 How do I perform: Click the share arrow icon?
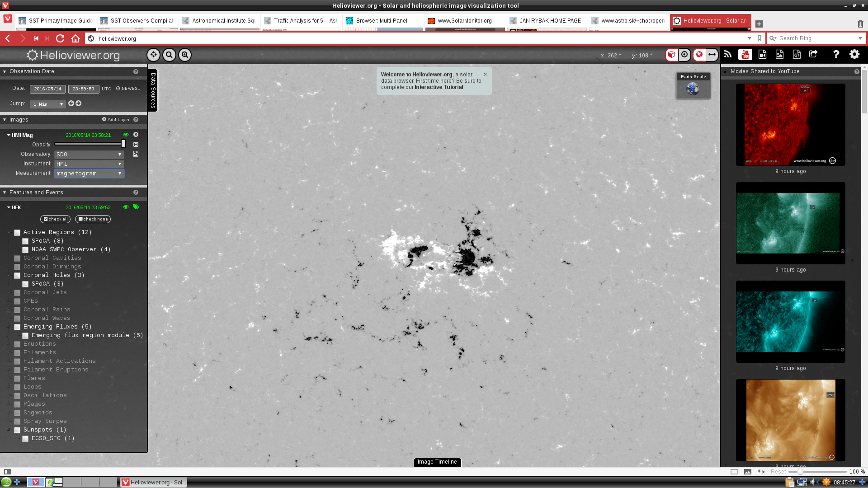coord(813,55)
